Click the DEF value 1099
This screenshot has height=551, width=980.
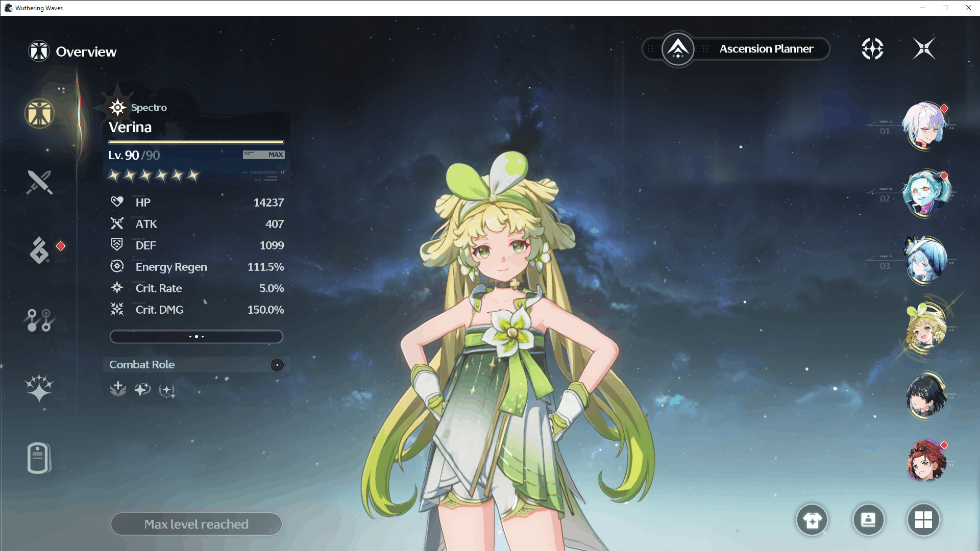pos(272,245)
